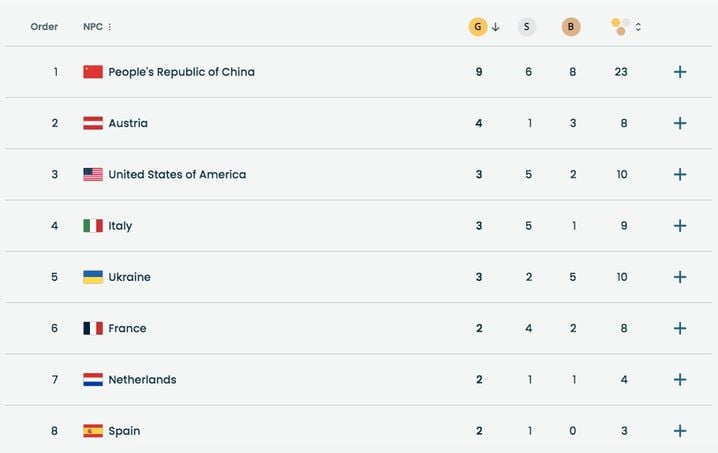Select the Italy country name

point(120,226)
